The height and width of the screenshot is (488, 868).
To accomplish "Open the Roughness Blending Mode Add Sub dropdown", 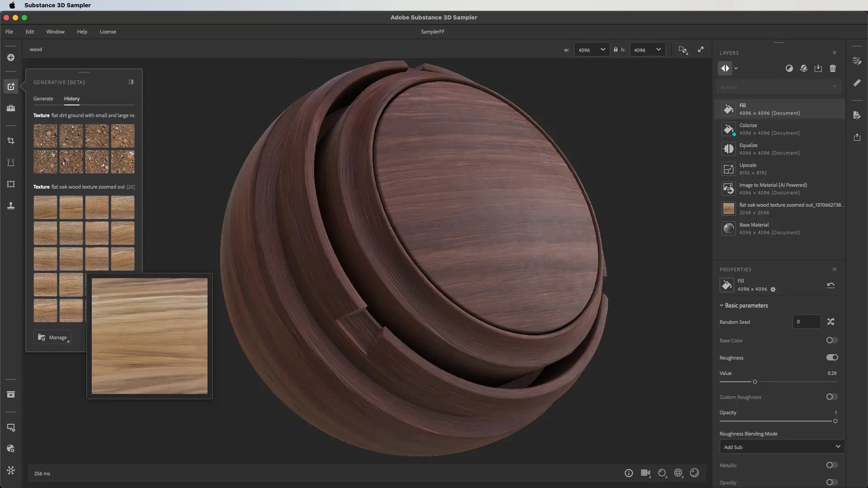I will [x=781, y=447].
